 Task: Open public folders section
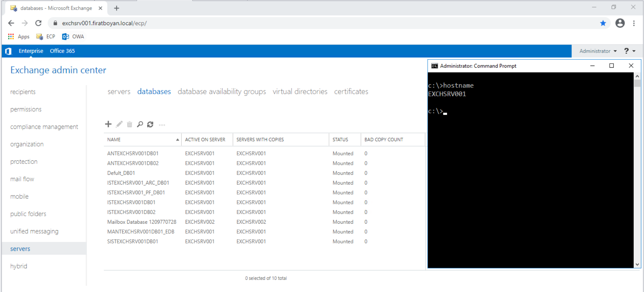(x=28, y=214)
